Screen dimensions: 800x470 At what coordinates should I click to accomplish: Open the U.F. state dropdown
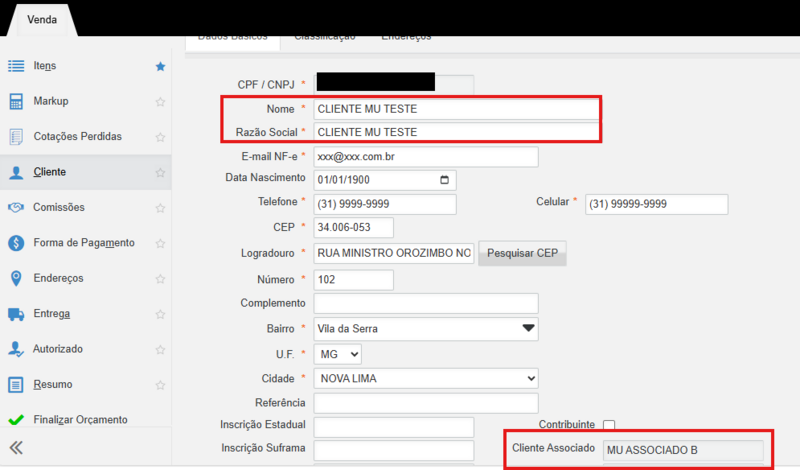(x=337, y=354)
